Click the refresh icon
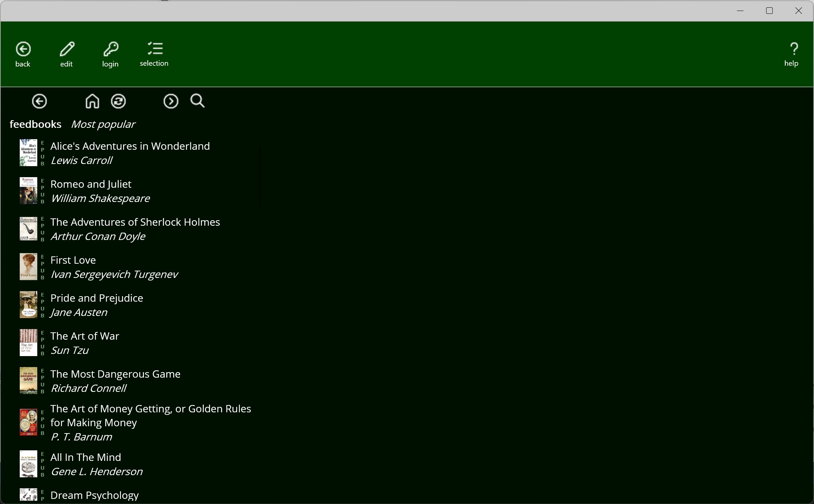The height and width of the screenshot is (504, 814). point(118,101)
